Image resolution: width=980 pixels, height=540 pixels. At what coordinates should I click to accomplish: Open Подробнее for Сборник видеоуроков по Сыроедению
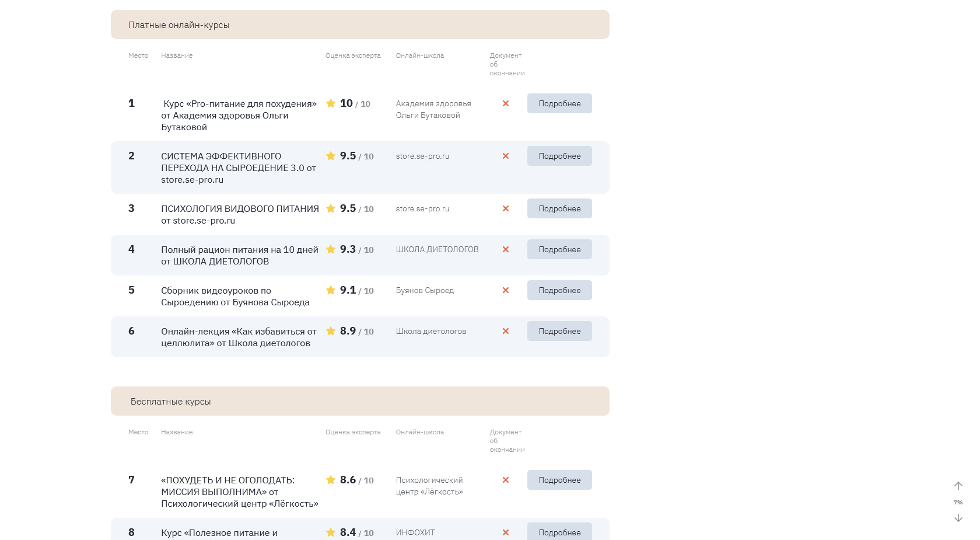tap(559, 290)
